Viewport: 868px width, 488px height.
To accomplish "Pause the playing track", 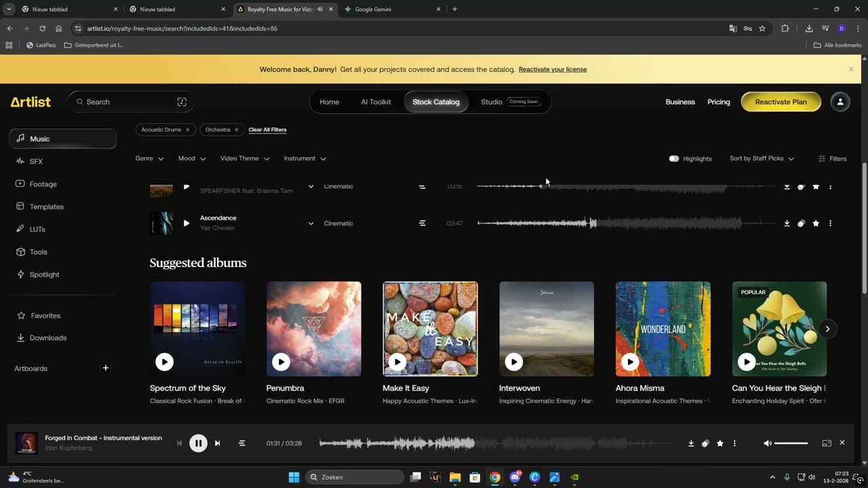I will click(198, 443).
